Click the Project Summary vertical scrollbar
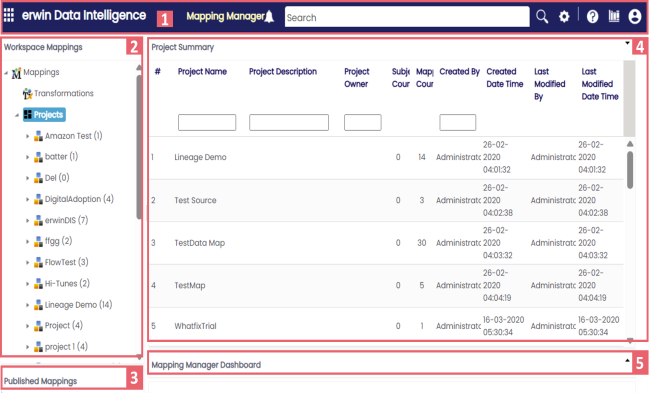Viewport: 654px width, 400px height. [629, 170]
